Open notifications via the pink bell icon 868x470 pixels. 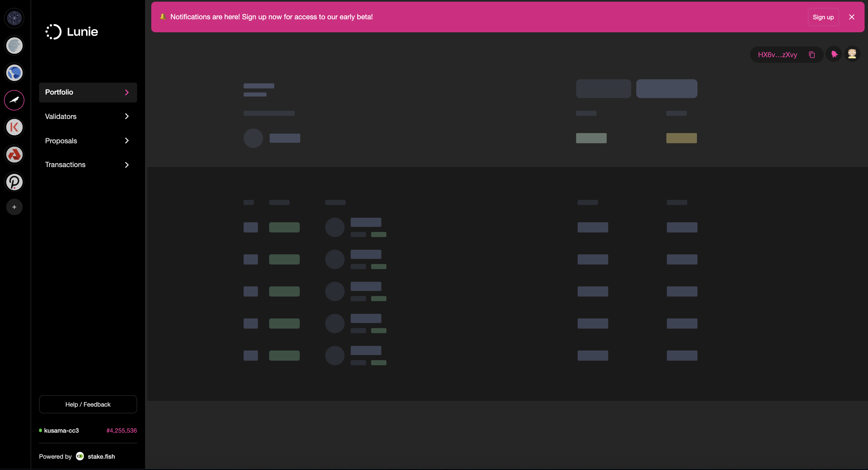pos(834,54)
